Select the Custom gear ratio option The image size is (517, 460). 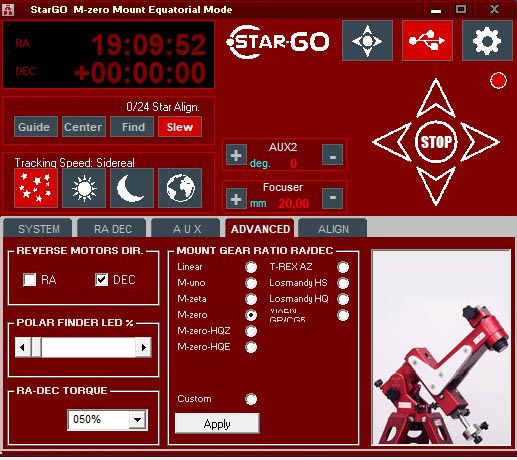pos(251,399)
